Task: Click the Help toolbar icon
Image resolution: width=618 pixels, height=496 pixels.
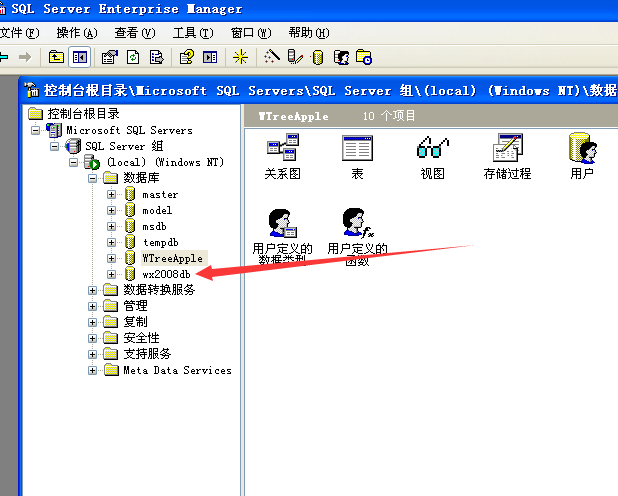Action: pyautogui.click(x=187, y=57)
